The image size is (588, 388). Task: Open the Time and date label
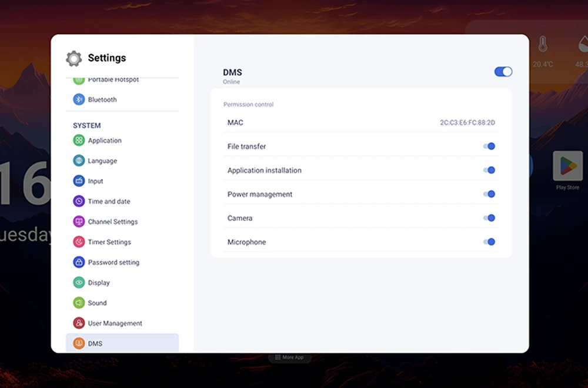coord(109,201)
